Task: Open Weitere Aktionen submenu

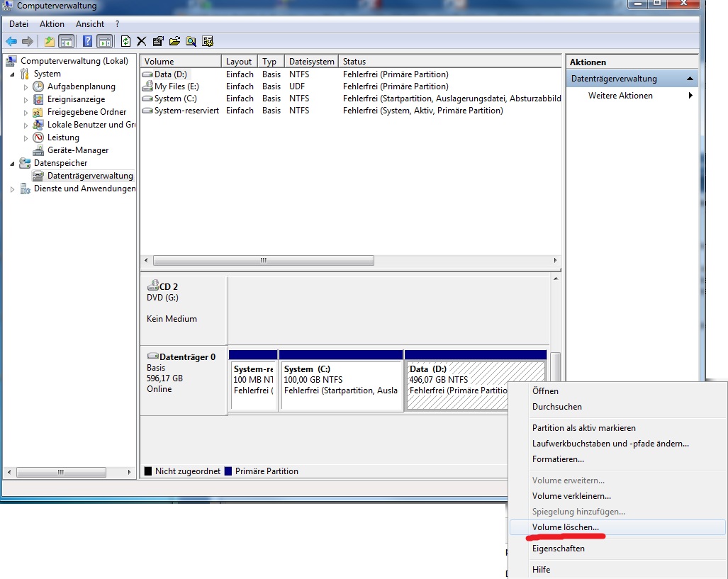Action: click(632, 96)
